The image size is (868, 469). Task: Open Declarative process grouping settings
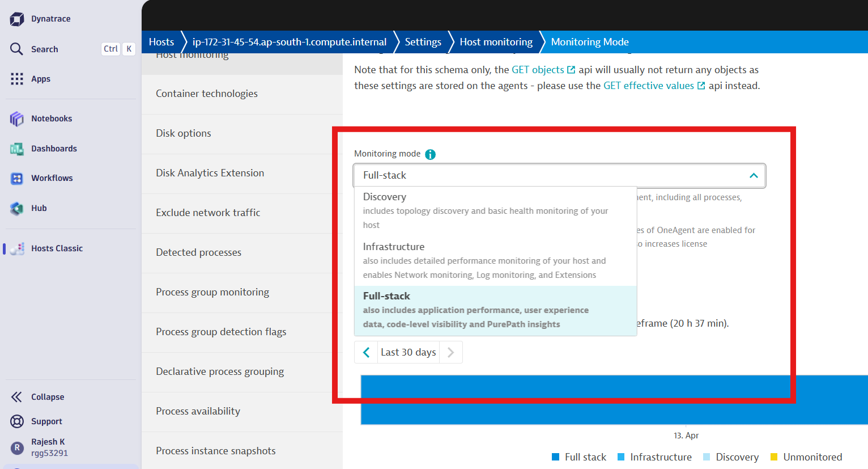(x=242, y=371)
